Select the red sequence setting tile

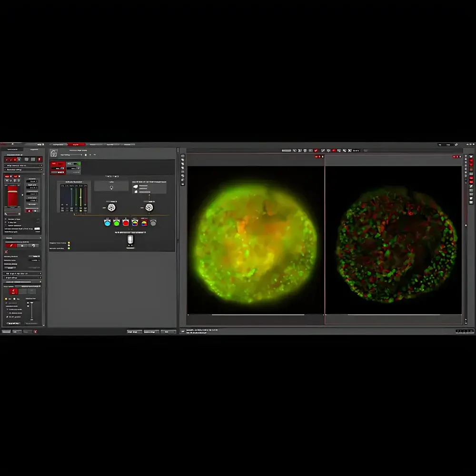tap(58, 168)
